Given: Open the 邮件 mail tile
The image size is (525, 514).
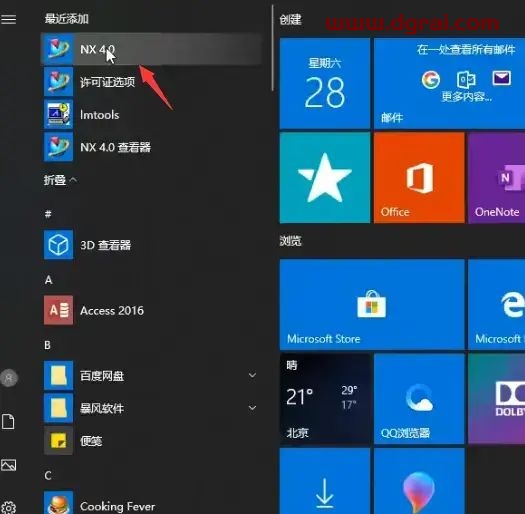Looking at the screenshot, I should (x=449, y=83).
